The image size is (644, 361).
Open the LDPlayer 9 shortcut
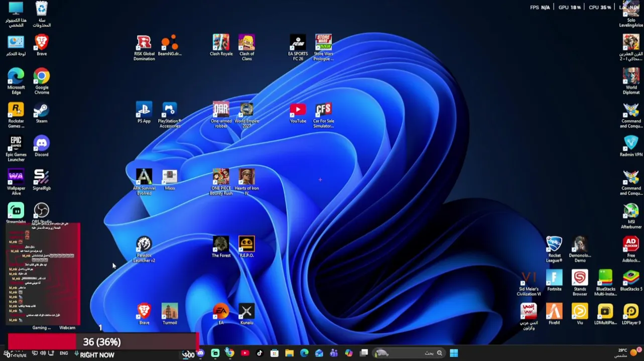[631, 314]
